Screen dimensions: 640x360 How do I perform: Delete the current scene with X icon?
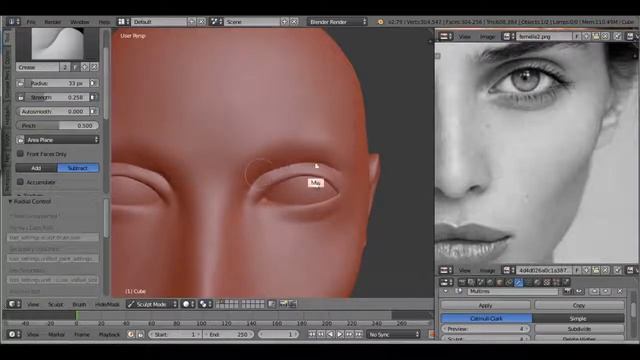pos(294,22)
